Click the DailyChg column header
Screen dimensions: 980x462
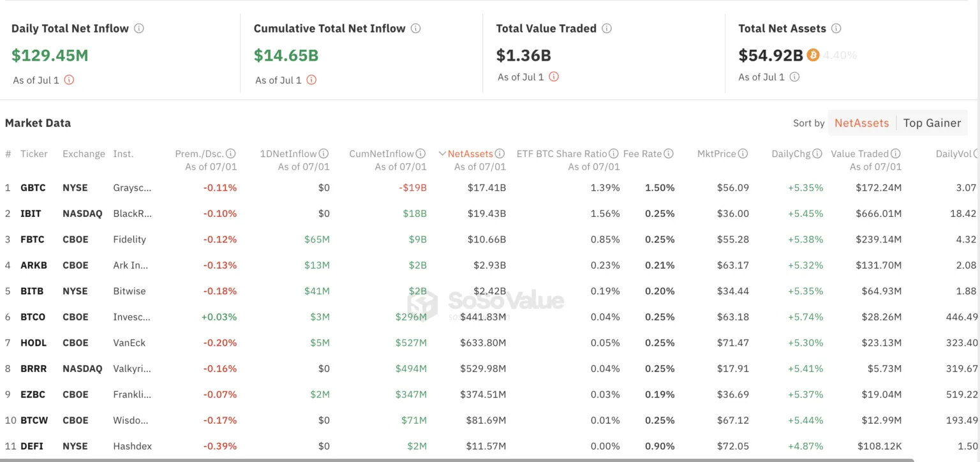pyautogui.click(x=791, y=154)
